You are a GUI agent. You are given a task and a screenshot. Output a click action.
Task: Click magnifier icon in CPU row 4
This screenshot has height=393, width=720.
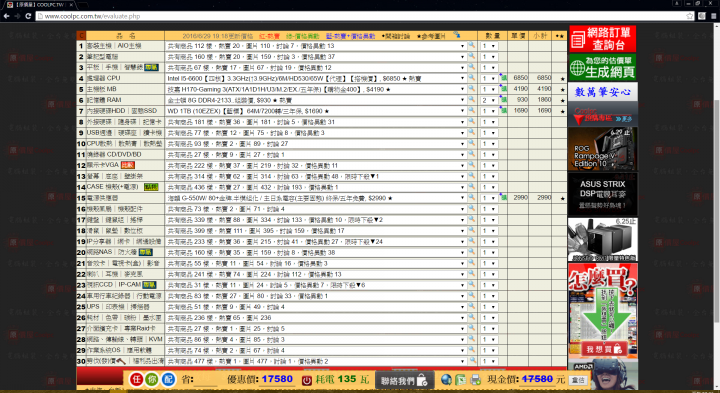pyautogui.click(x=472, y=78)
